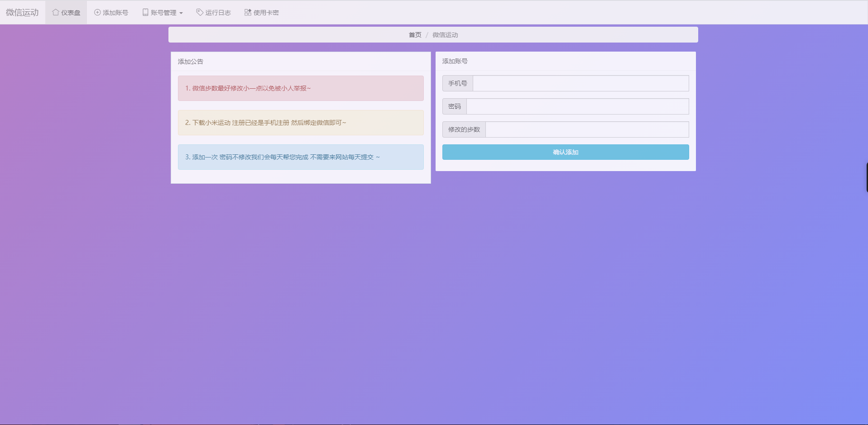Open the 运行日志 page
The width and height of the screenshot is (868, 425).
click(x=214, y=12)
